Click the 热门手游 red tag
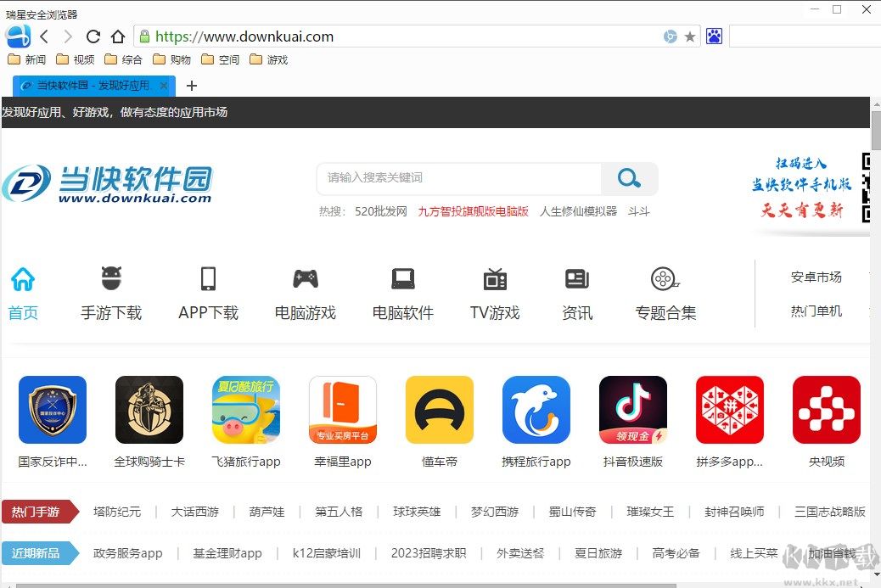This screenshot has height=588, width=881. click(x=41, y=512)
